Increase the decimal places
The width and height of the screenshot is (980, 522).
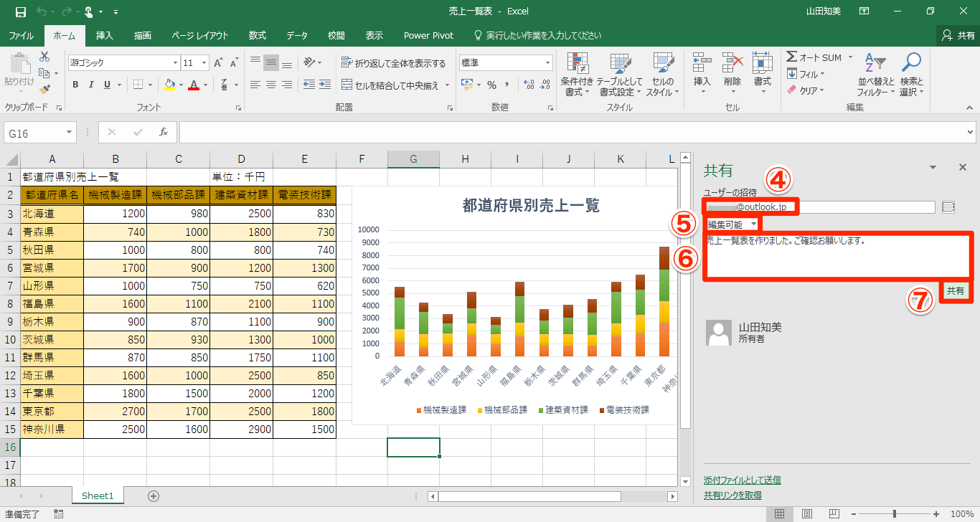tap(529, 85)
